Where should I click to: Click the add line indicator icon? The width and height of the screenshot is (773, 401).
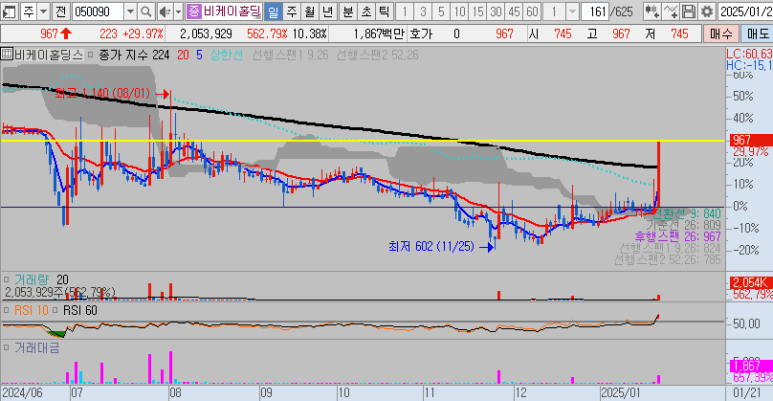(670, 12)
